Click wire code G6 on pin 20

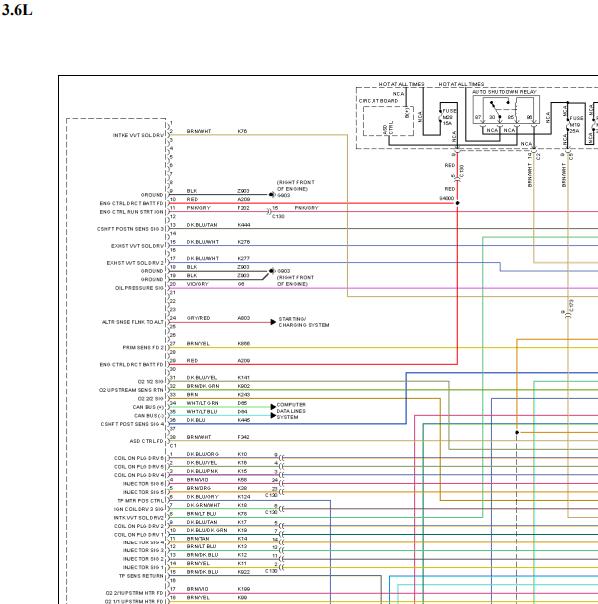(x=241, y=284)
